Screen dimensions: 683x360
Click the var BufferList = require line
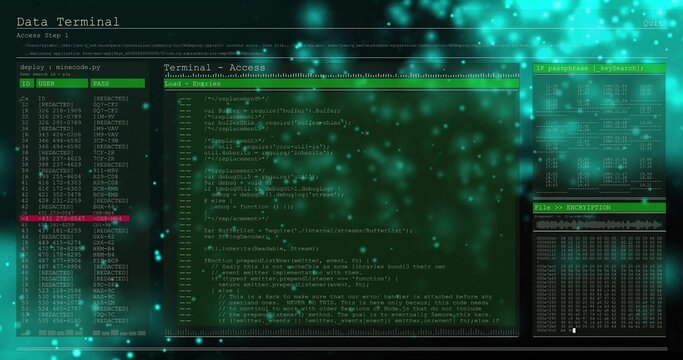[308, 230]
